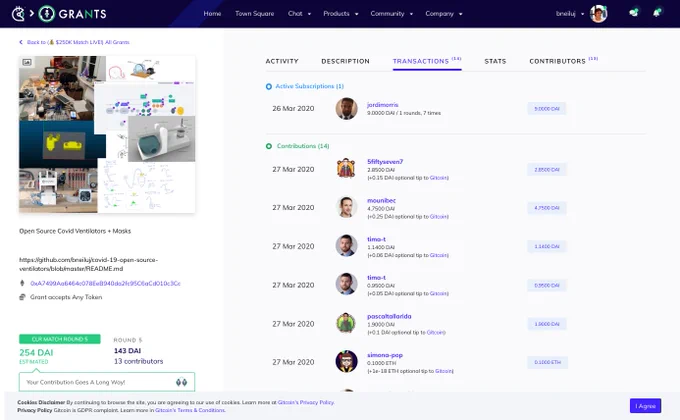Open pascaltallarida's avatar image
The width and height of the screenshot is (680, 420).
click(347, 323)
